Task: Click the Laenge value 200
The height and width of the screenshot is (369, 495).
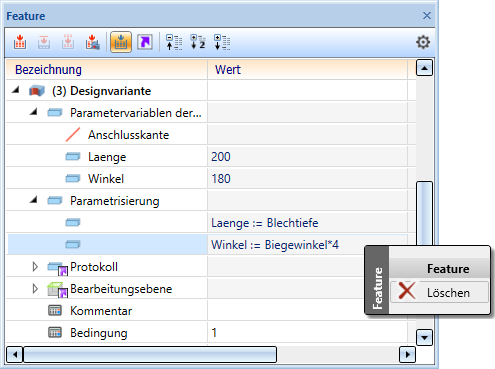Action: point(221,157)
